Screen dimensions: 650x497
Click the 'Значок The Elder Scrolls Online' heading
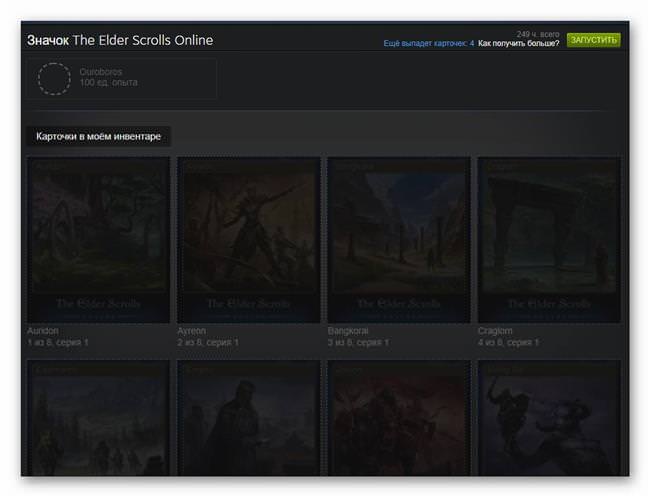[x=120, y=40]
